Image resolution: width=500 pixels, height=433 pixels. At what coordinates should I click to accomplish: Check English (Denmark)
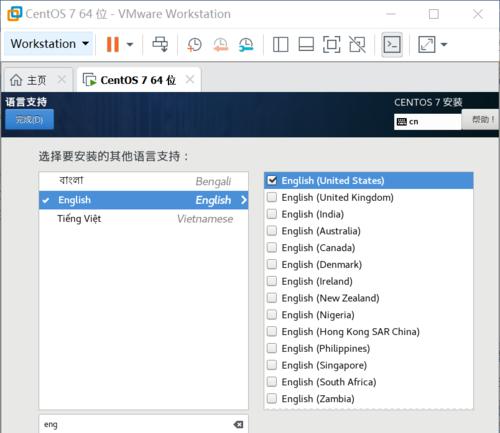(x=272, y=264)
